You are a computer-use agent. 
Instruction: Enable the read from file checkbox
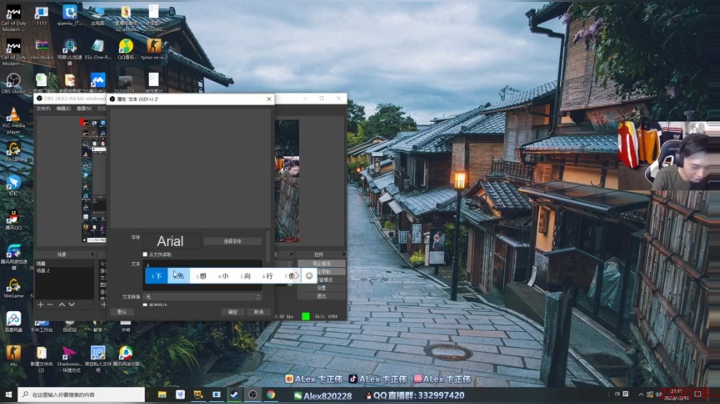point(145,254)
